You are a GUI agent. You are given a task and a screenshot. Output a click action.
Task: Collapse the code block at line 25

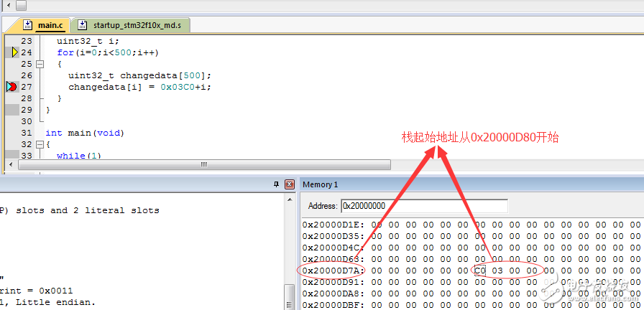(x=40, y=64)
